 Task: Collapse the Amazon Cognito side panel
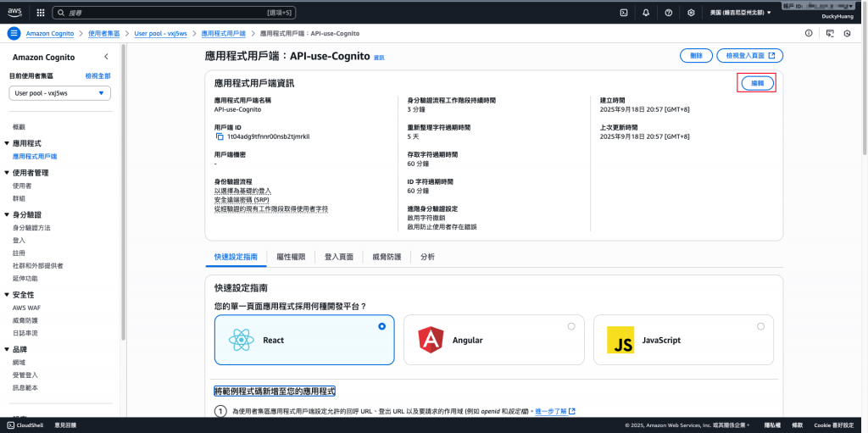tap(106, 57)
